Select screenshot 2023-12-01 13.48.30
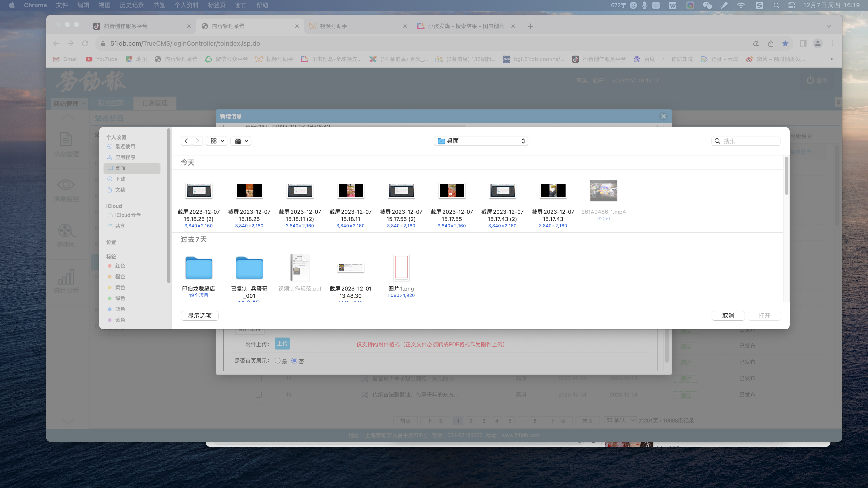This screenshot has width=868, height=488. [350, 267]
